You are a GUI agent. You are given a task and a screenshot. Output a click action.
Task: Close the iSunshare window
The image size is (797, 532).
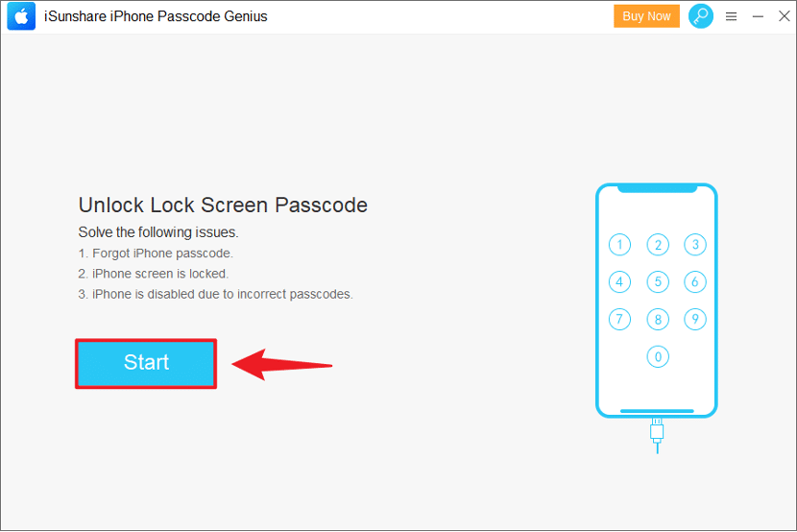785,16
